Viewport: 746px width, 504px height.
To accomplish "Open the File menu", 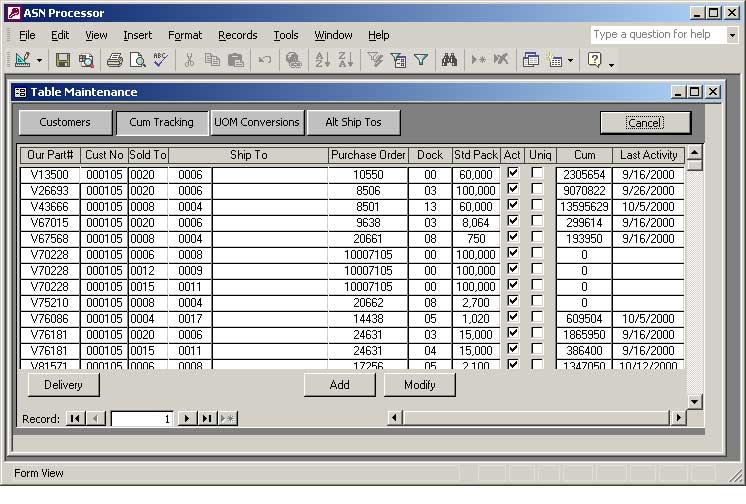I will 27,35.
